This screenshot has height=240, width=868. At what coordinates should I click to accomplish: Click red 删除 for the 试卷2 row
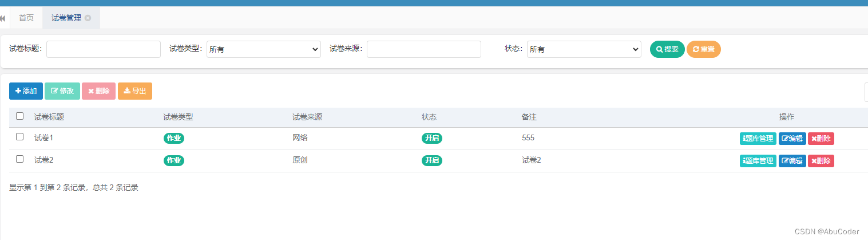[821, 161]
